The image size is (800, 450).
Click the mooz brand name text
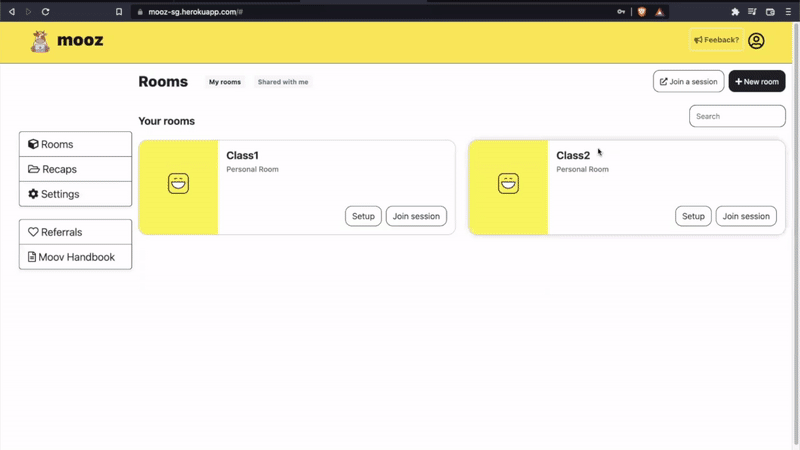pos(80,40)
